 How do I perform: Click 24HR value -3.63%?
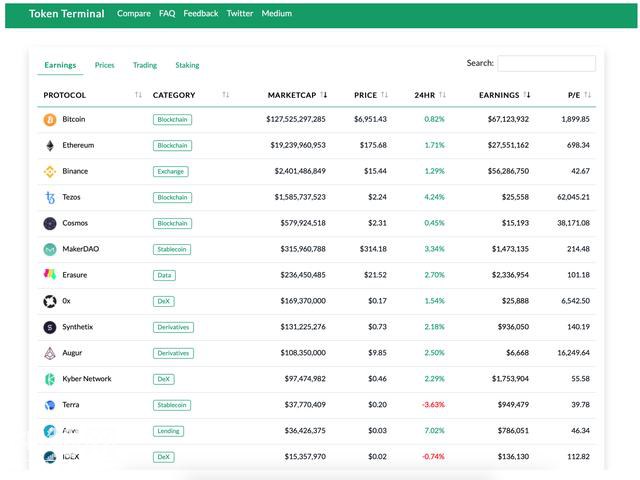tap(433, 405)
